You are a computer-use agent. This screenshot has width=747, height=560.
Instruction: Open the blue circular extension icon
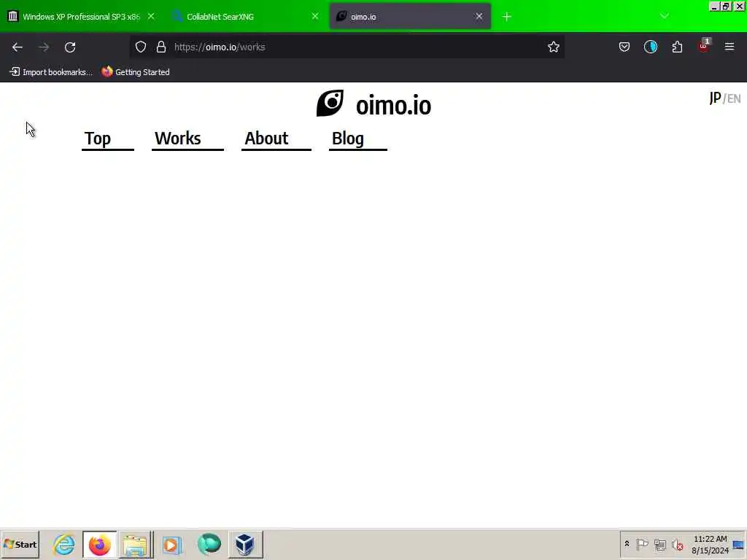click(650, 47)
